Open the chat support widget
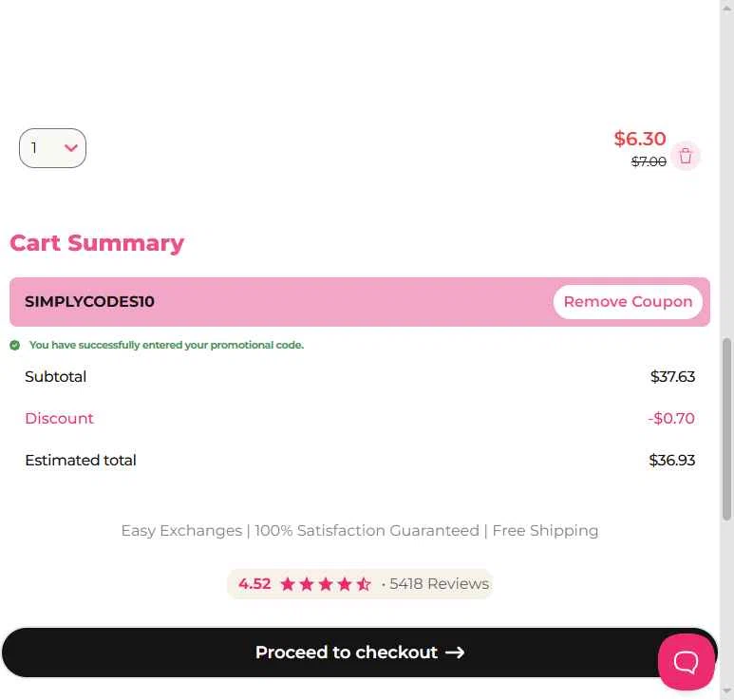This screenshot has width=734, height=700. [686, 661]
